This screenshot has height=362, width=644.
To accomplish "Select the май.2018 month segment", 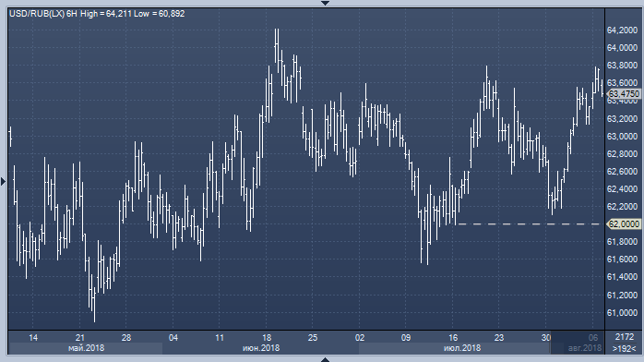I will pos(86,348).
